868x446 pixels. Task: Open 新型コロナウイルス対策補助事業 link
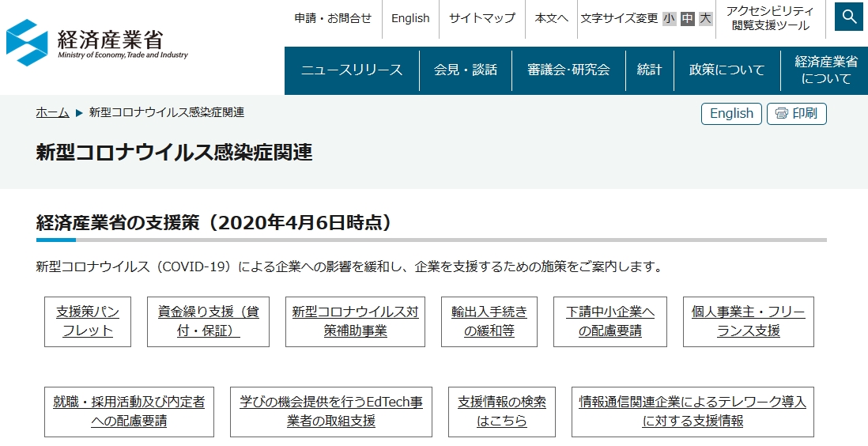(356, 321)
